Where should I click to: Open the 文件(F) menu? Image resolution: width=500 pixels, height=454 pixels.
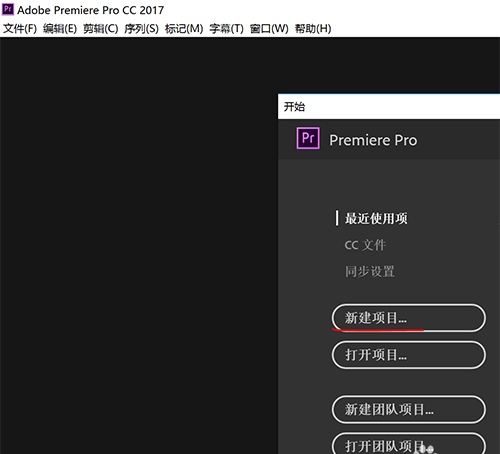click(x=20, y=29)
